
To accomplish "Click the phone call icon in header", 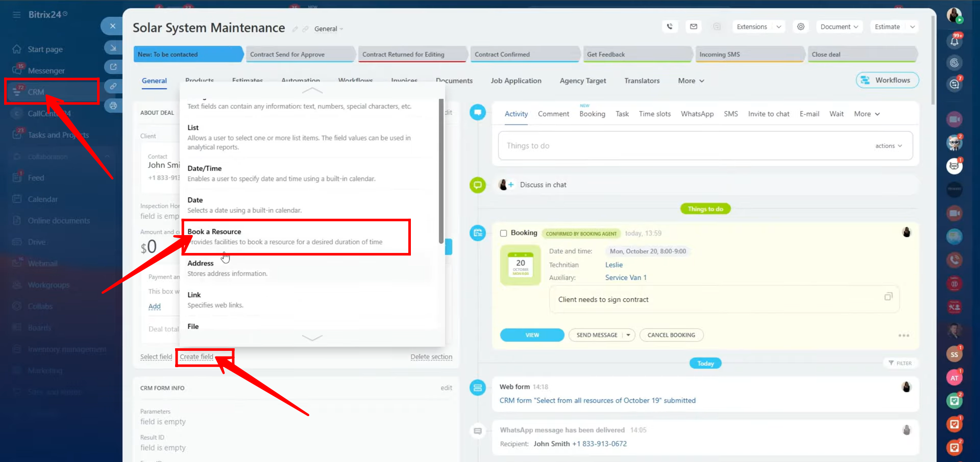I will [670, 27].
